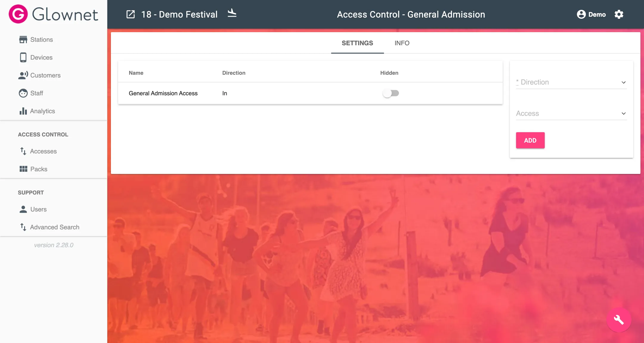Click the Demo account avatar icon
Viewport: 644px width, 343px height.
(581, 14)
